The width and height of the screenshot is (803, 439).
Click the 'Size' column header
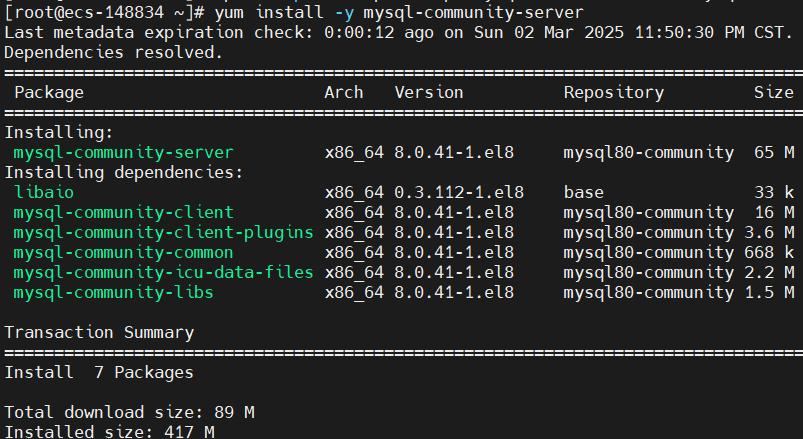click(773, 92)
